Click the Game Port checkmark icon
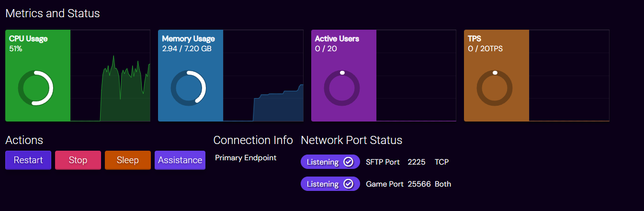 coord(349,184)
